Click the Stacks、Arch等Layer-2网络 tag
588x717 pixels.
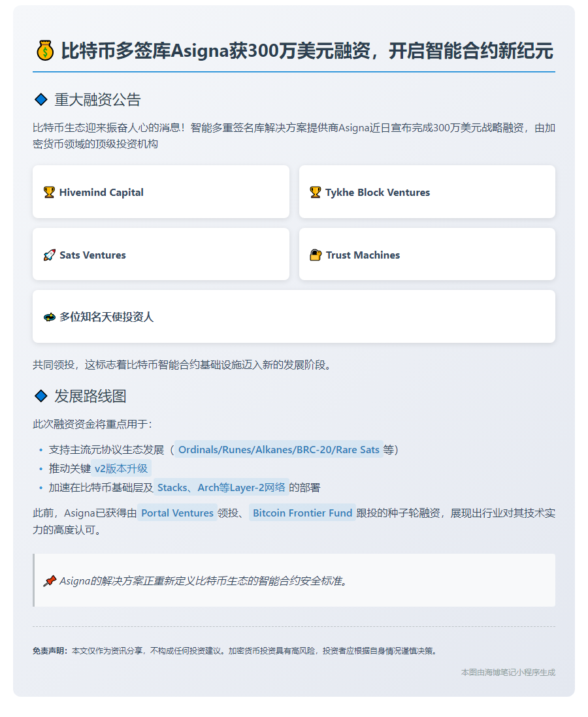[x=221, y=488]
